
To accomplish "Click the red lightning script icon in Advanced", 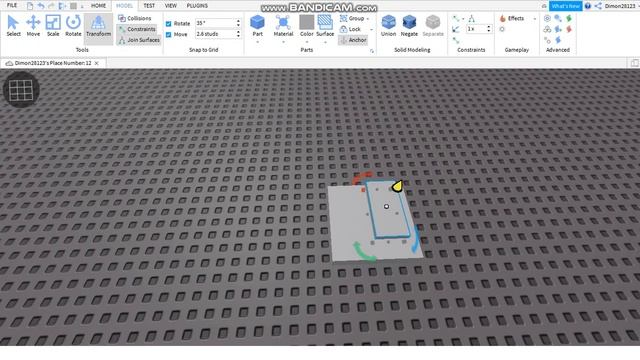I will point(569,29).
